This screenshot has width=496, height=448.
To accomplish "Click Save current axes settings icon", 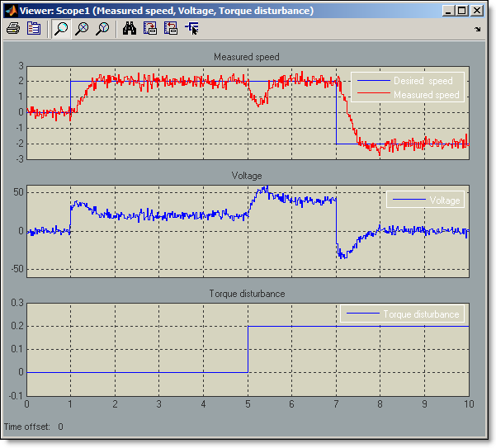I will point(150,28).
